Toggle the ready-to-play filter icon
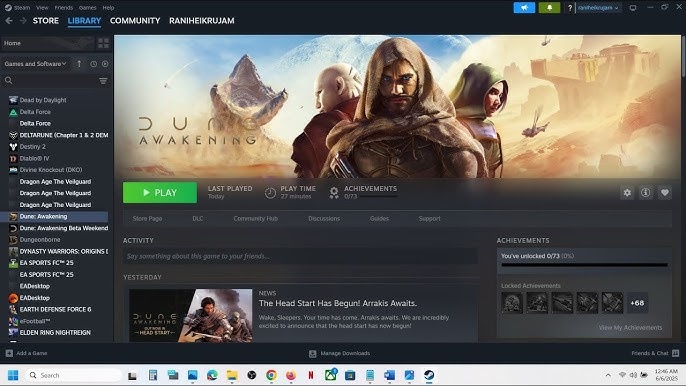Screen dimensions: 686x386 (105, 64)
